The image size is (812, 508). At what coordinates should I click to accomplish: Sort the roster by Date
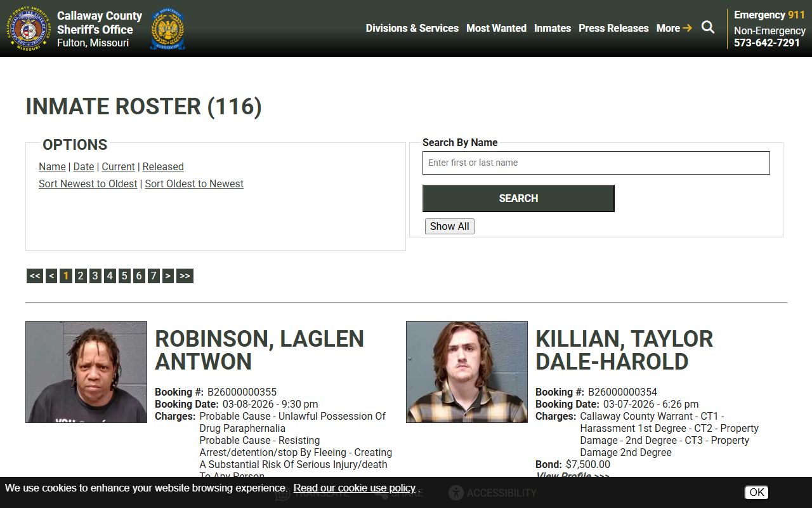[x=84, y=166]
